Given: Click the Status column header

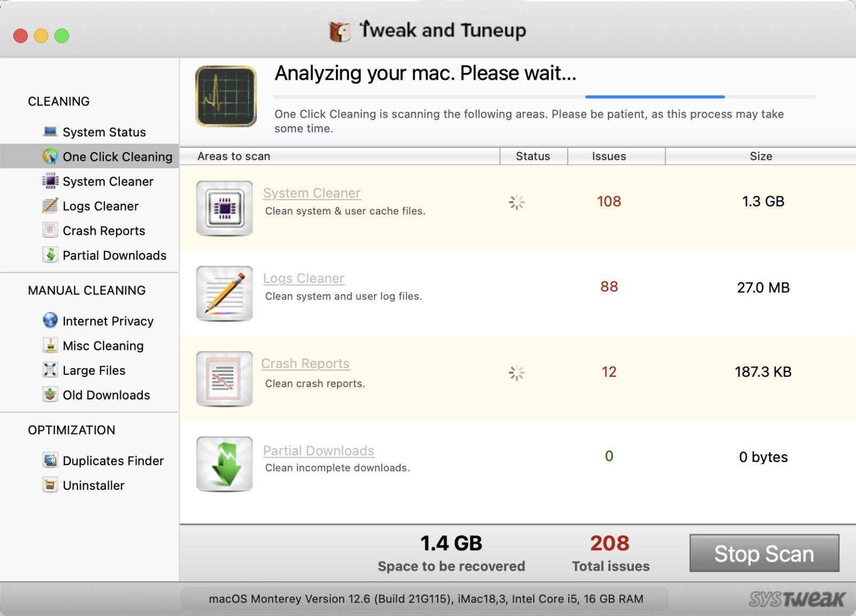Looking at the screenshot, I should pyautogui.click(x=533, y=156).
